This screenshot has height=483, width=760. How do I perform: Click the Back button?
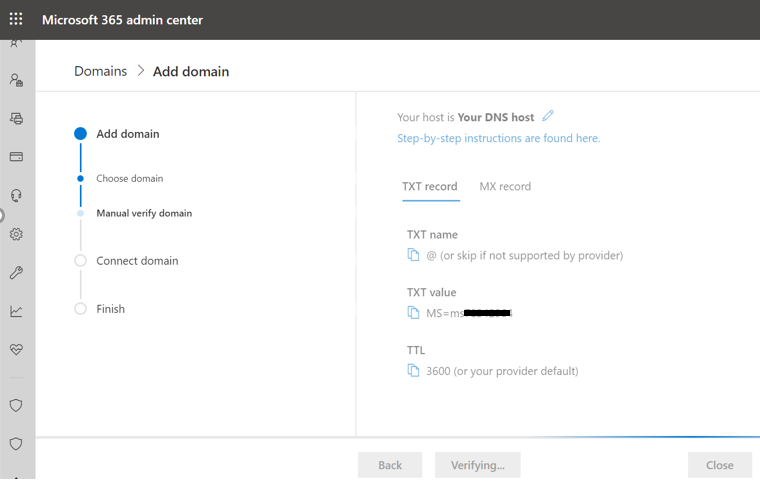coord(390,465)
